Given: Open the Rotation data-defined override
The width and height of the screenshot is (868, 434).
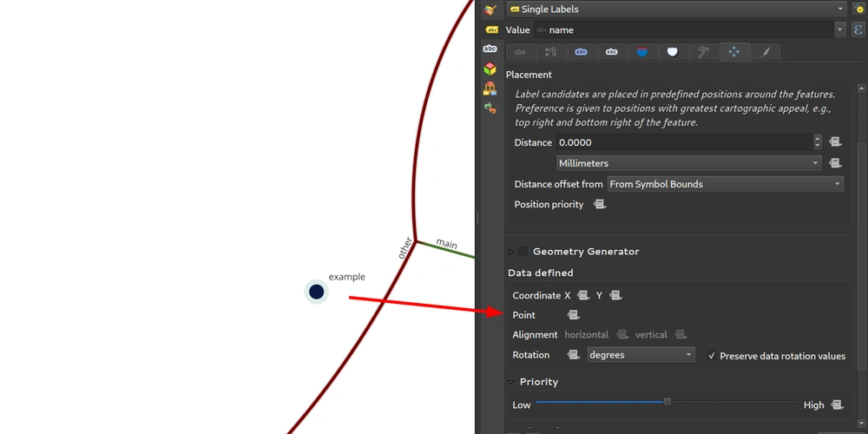Looking at the screenshot, I should 574,355.
